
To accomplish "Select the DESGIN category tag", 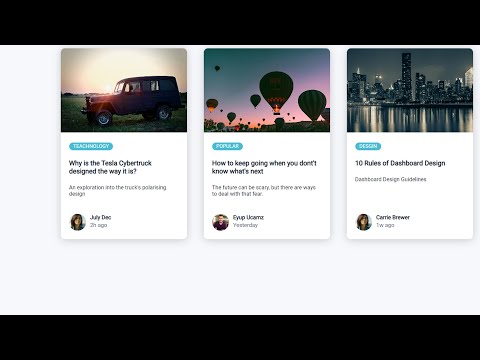I will pos(368,146).
